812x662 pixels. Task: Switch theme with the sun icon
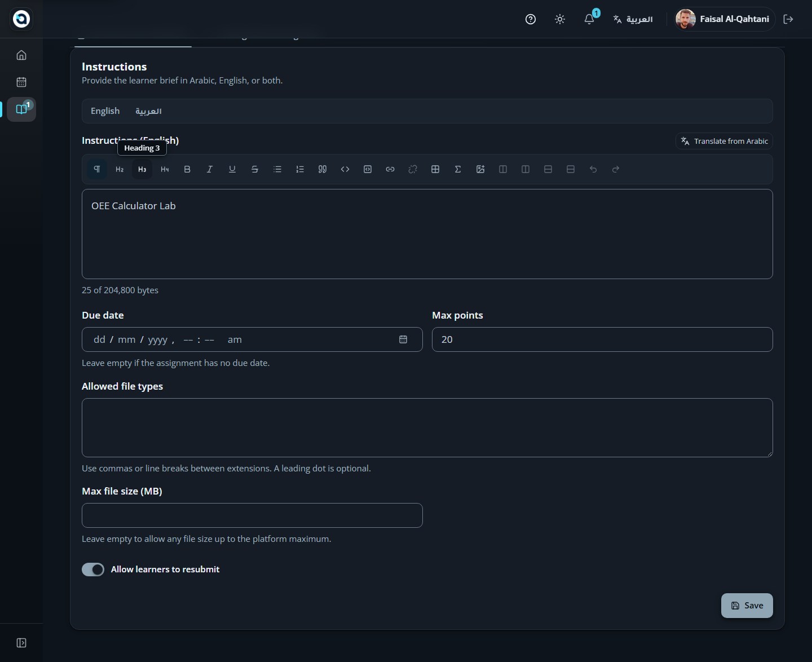[560, 19]
